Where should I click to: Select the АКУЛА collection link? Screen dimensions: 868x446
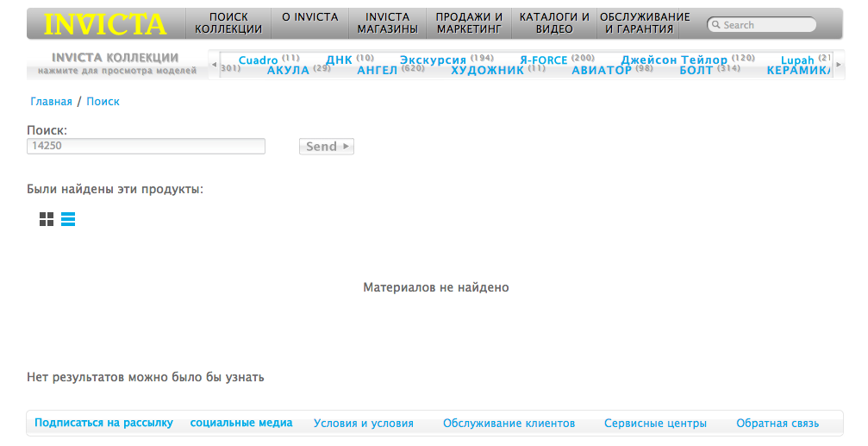click(288, 71)
